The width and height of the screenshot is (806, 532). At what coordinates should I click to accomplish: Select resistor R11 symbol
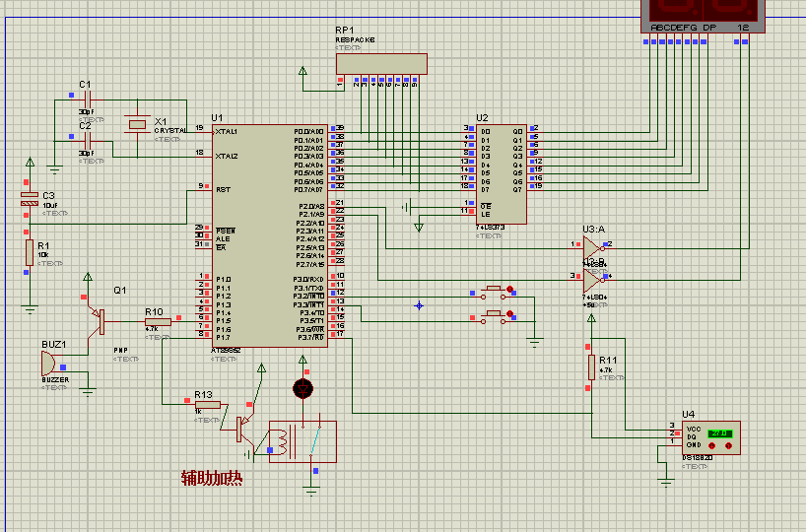(591, 367)
